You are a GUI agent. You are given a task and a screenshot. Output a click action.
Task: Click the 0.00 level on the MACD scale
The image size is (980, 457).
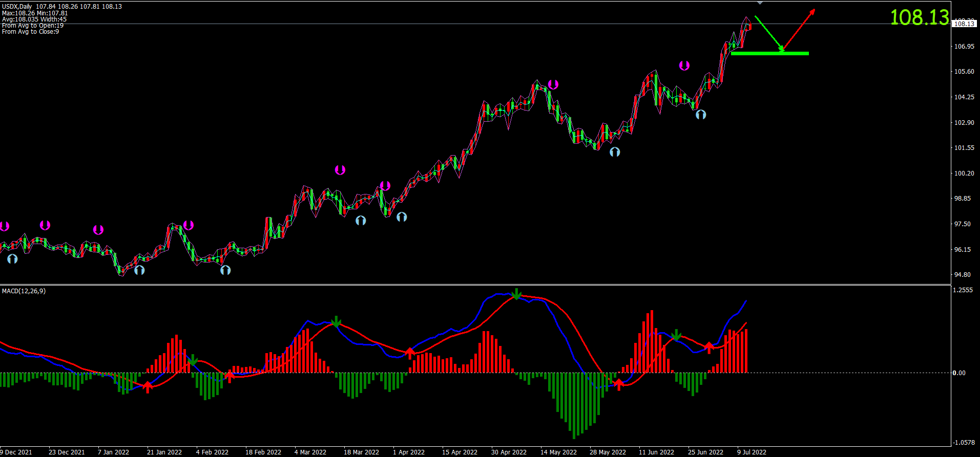coord(958,373)
